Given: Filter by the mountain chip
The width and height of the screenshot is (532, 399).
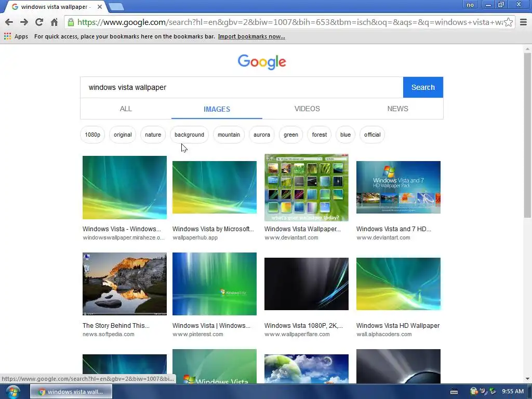Looking at the screenshot, I should (229, 135).
